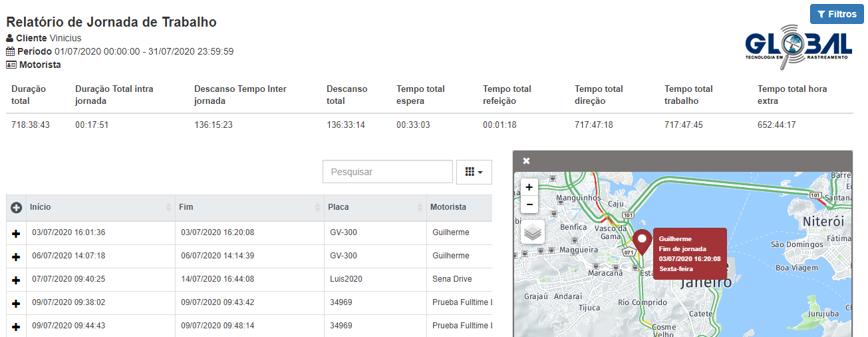Image resolution: width=868 pixels, height=337 pixels.
Task: Expand the 09/07/2020 09:38:02 row
Action: pyautogui.click(x=17, y=303)
